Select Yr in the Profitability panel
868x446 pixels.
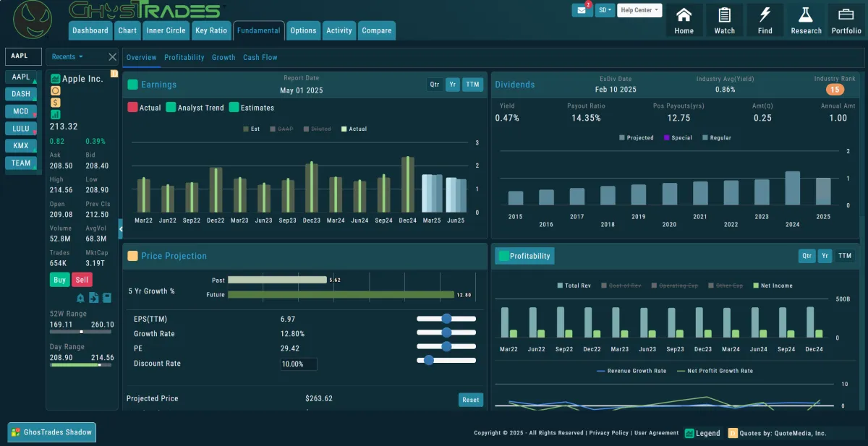[825, 256]
